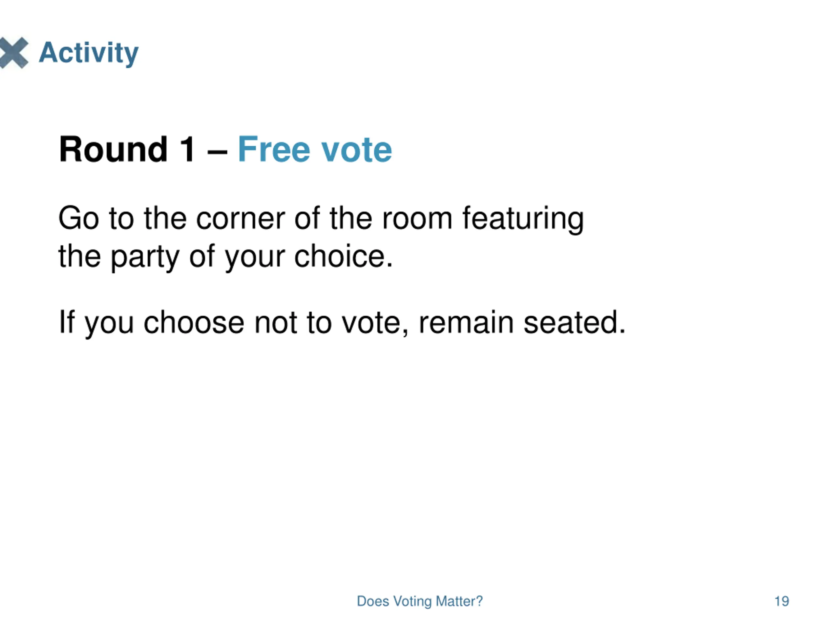The image size is (840, 630).
Task: Click the bold Round 1 text
Action: 127,150
